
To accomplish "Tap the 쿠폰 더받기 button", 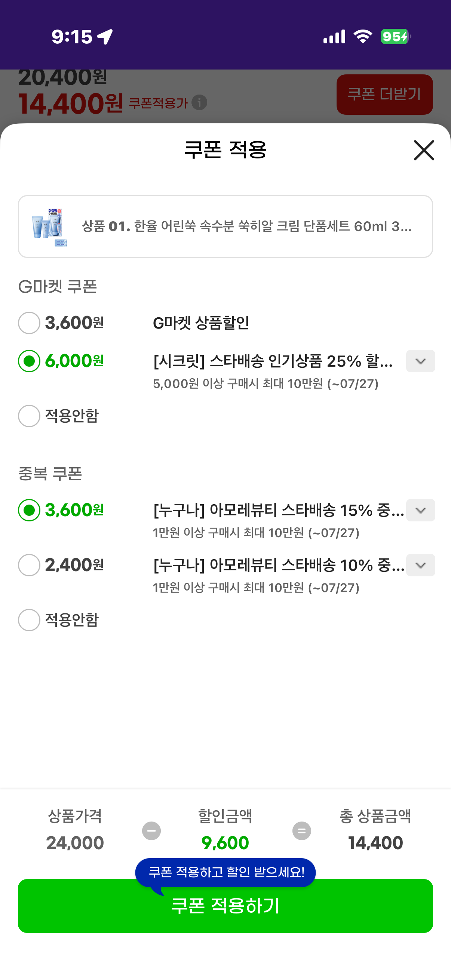I will (384, 94).
